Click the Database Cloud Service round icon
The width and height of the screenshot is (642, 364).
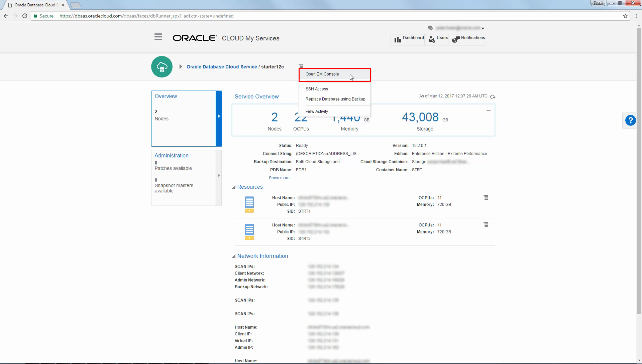[x=162, y=67]
